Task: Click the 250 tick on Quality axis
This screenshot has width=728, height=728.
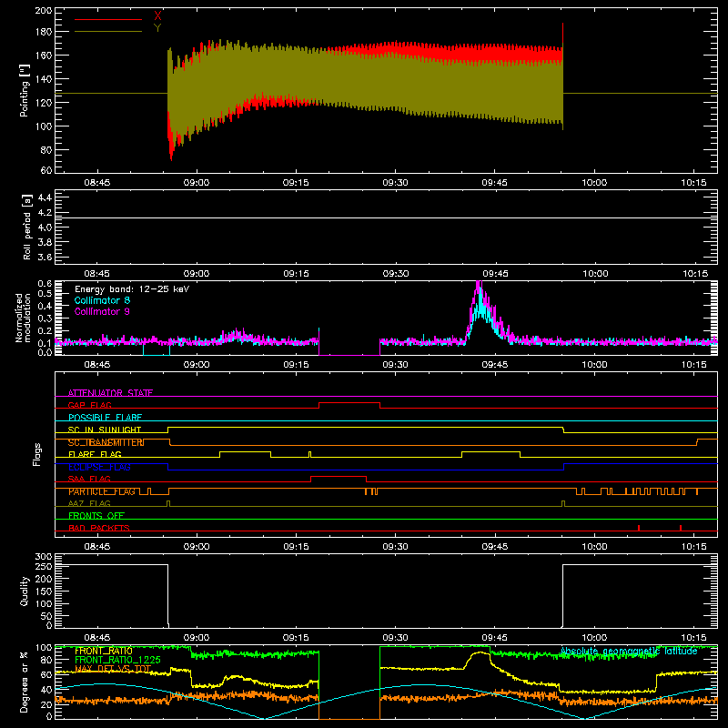Action: (x=44, y=567)
